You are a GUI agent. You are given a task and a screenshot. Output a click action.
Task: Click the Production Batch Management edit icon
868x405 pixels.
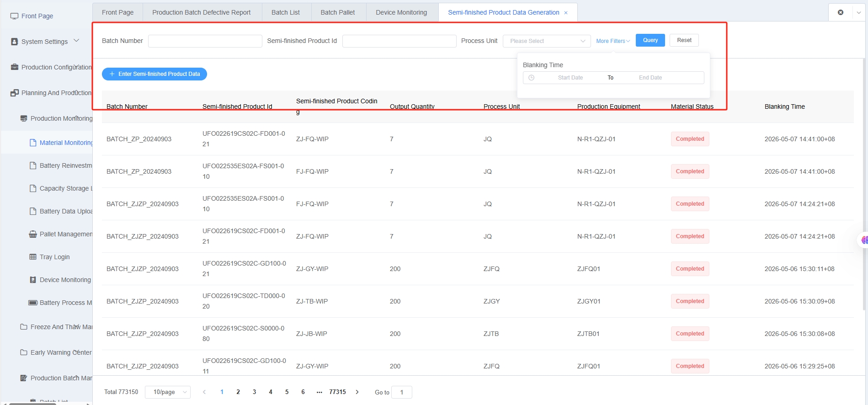click(24, 378)
